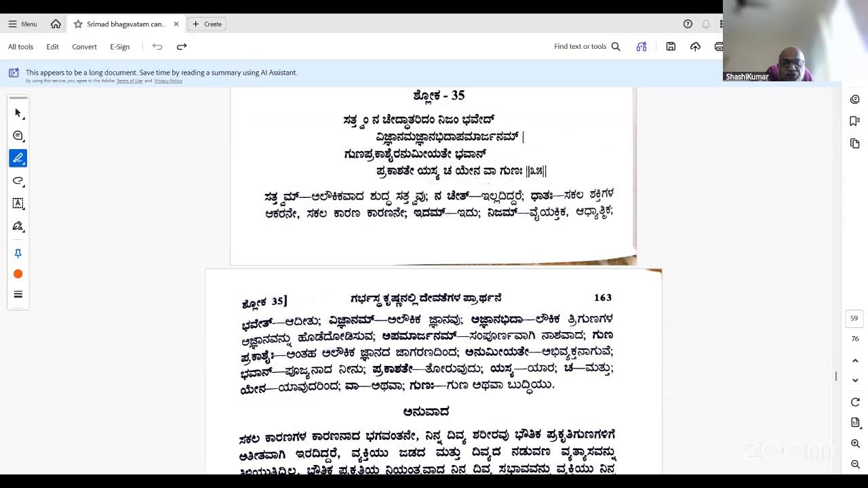
Task: Click the current page number 59 box
Action: (854, 319)
